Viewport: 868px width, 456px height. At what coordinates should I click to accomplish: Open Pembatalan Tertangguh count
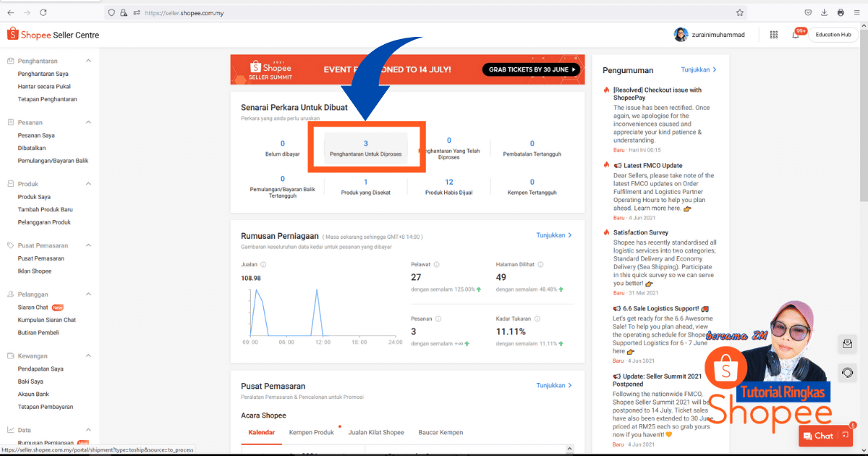pyautogui.click(x=532, y=148)
